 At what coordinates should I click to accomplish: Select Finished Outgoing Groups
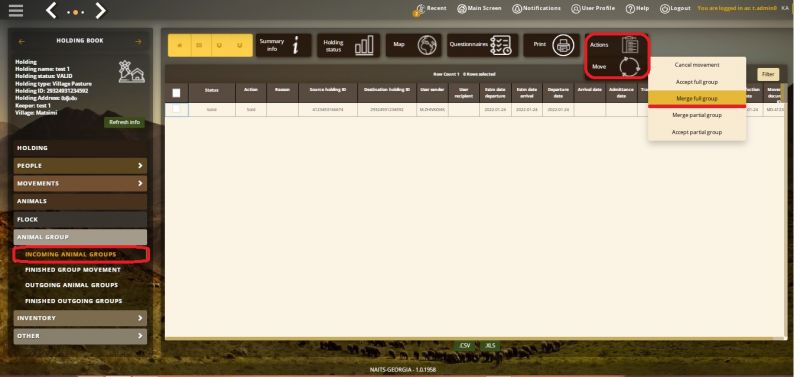point(73,301)
